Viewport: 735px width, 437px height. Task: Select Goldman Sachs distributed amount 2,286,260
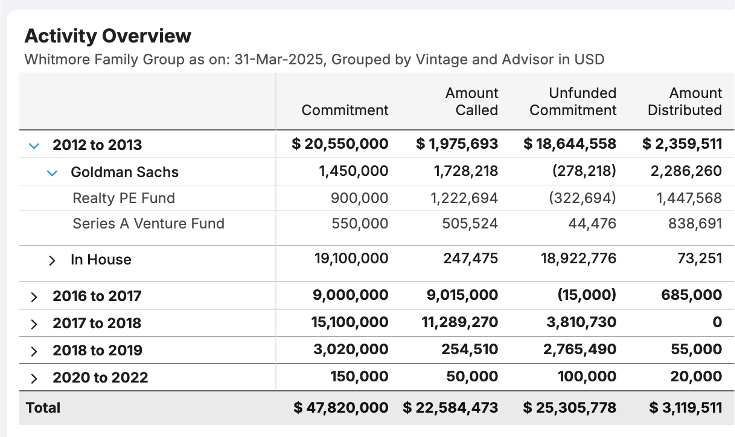pos(685,172)
